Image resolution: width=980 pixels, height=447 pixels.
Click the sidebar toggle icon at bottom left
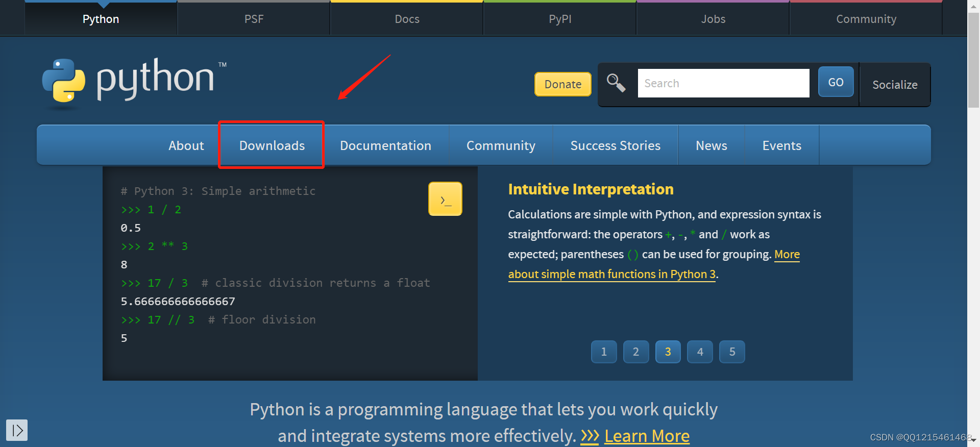pyautogui.click(x=17, y=430)
